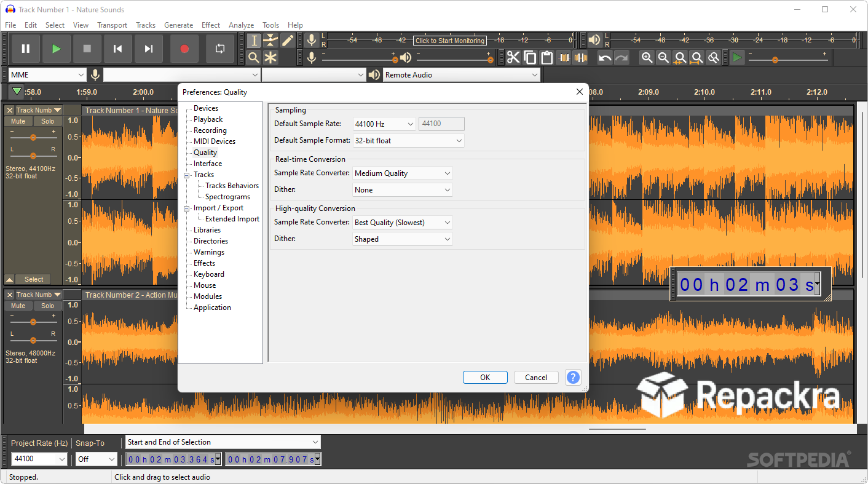Click OK in the Preferences dialog
Screen dimensions: 868x484
click(485, 378)
